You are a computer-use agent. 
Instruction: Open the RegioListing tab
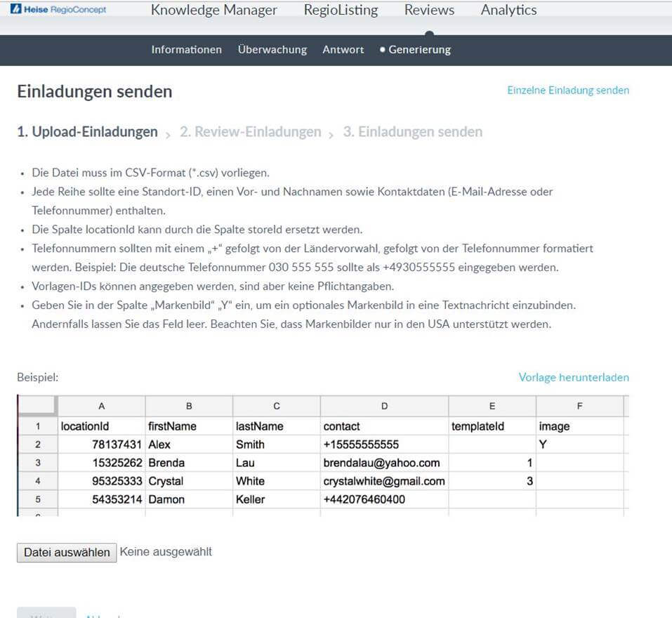[x=341, y=10]
